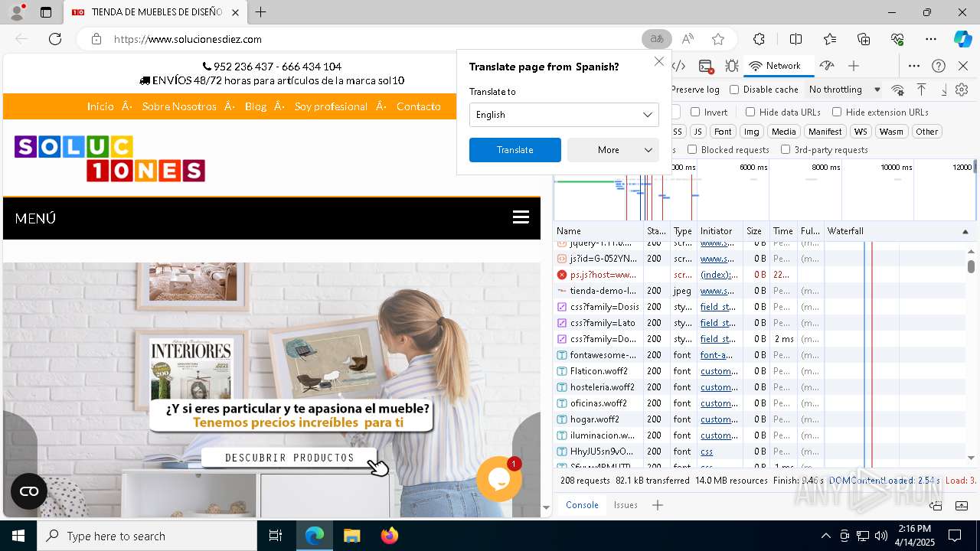Open the browser Extensions puzzle icon
The height and width of the screenshot is (551, 980).
tap(759, 39)
